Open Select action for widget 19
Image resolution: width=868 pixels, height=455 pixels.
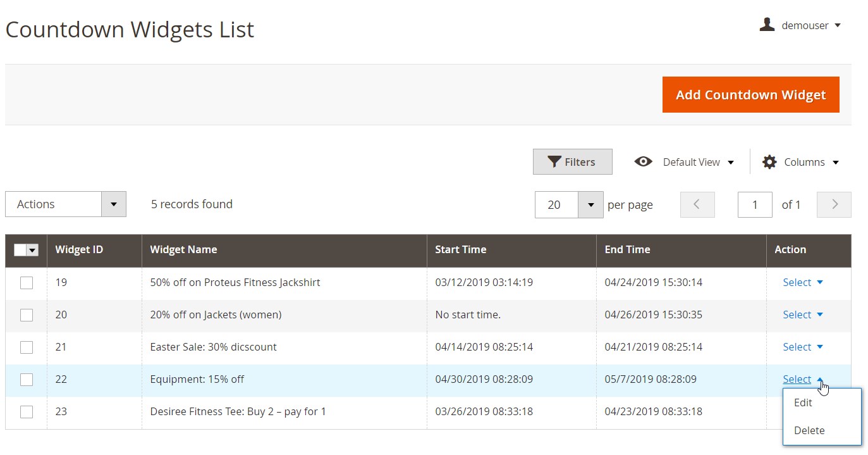coord(803,282)
